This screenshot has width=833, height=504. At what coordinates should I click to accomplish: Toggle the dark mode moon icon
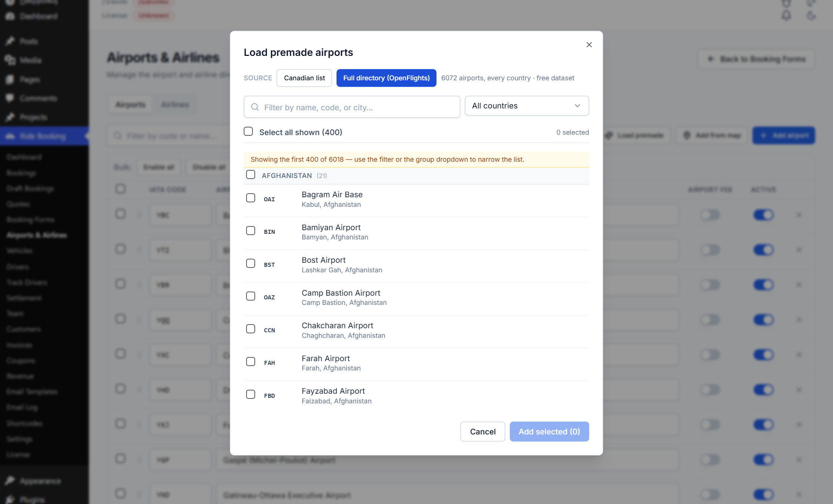pyautogui.click(x=811, y=16)
